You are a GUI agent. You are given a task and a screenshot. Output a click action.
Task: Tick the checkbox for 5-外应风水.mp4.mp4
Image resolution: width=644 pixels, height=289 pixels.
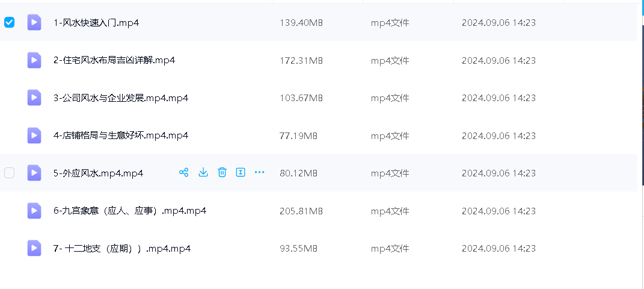pos(9,173)
